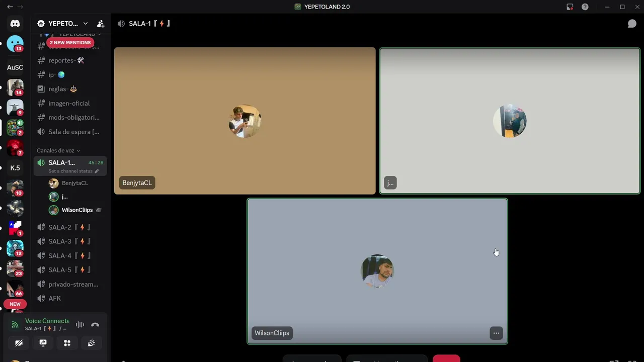
Task: Click the NEW unread servers pill
Action: [x=15, y=304]
